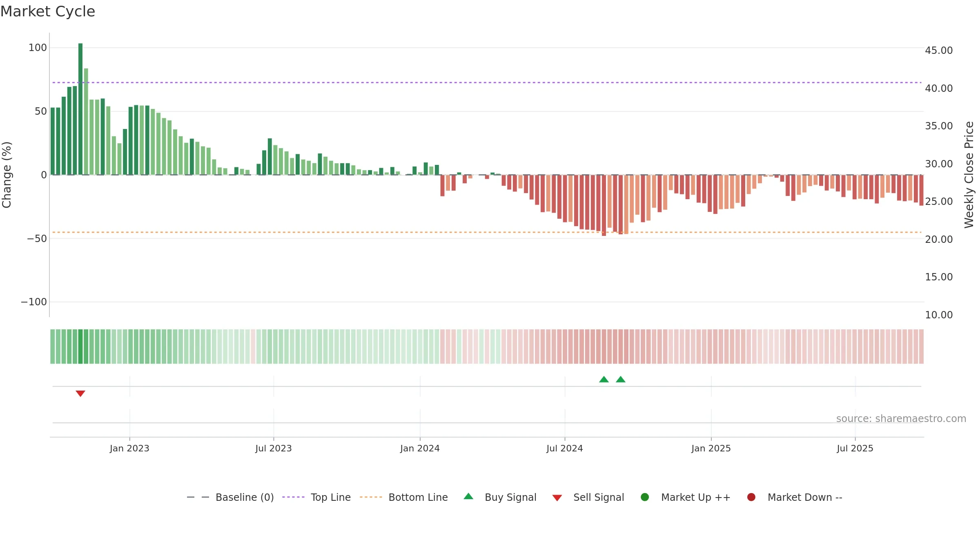980x551 pixels.
Task: Click the purple dotted Top Line legend sample
Action: [x=293, y=497]
